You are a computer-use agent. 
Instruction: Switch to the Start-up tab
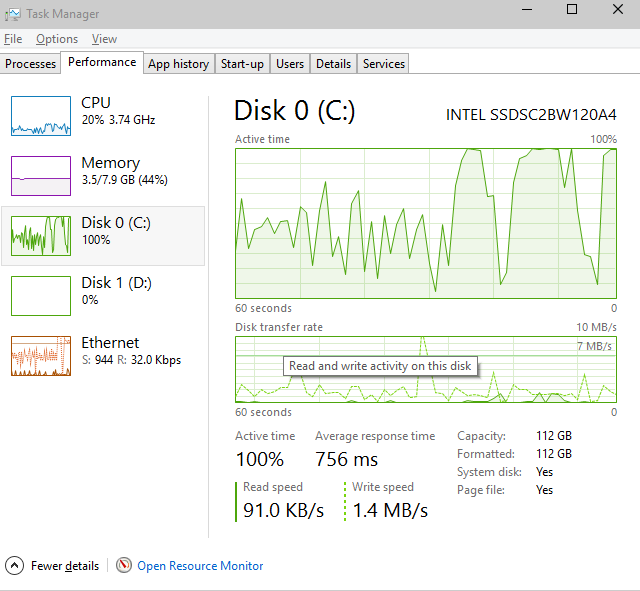tap(242, 64)
